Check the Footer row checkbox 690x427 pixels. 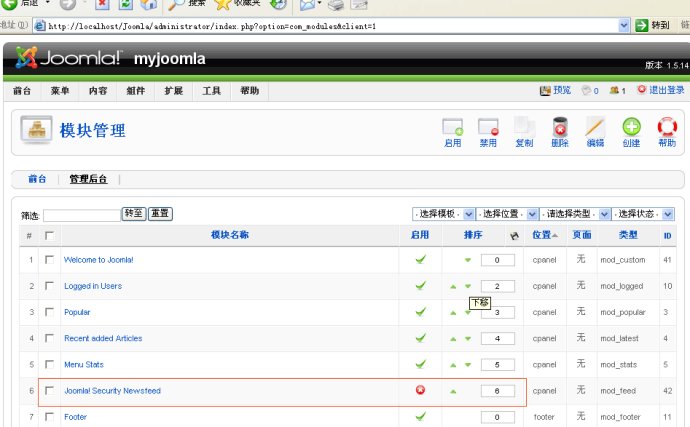click(49, 416)
